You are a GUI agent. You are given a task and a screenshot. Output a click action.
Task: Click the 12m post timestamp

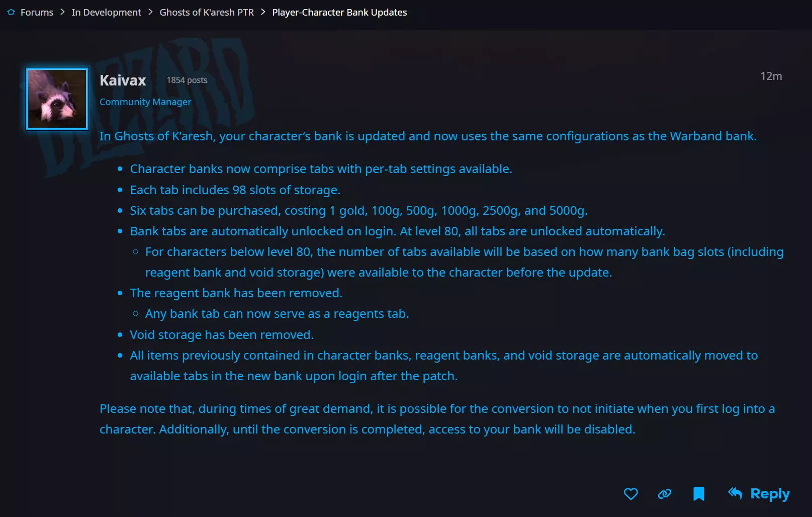click(x=771, y=76)
